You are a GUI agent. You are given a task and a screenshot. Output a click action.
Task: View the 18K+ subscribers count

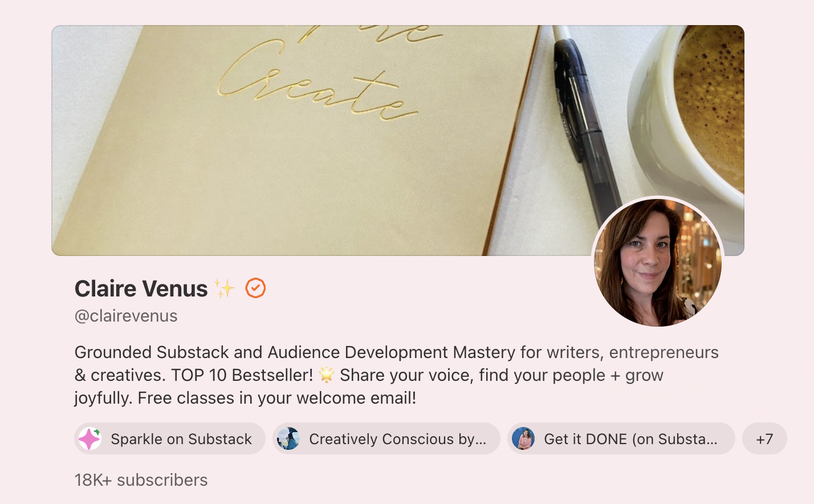(x=141, y=480)
